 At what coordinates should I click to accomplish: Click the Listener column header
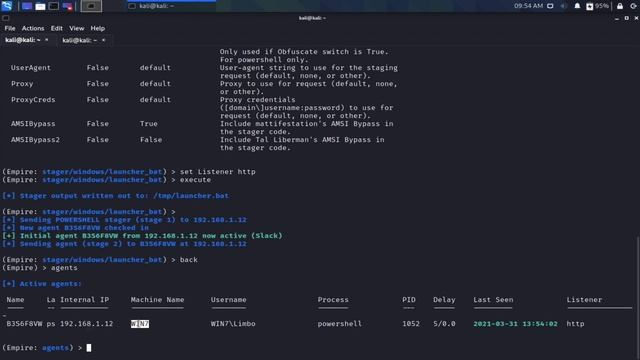(584, 300)
